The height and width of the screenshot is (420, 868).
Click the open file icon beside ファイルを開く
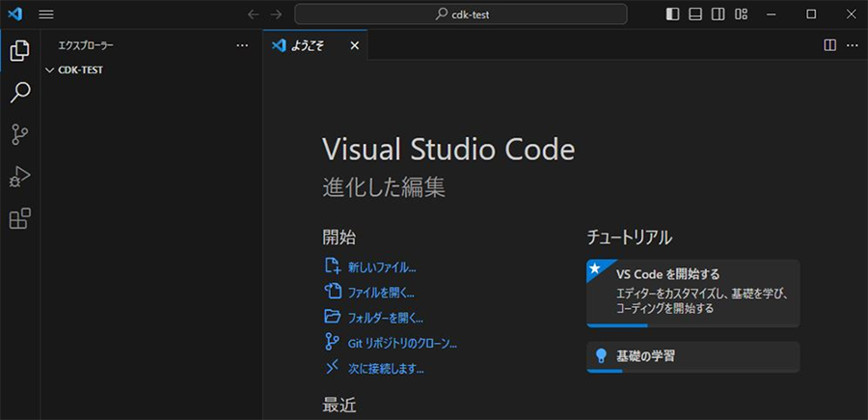[x=332, y=291]
